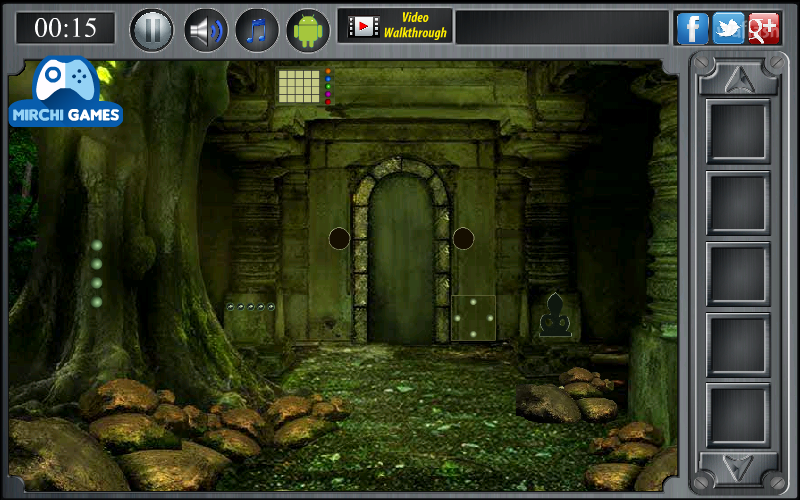Click the game timer display
This screenshot has width=800, height=500.
click(x=65, y=28)
